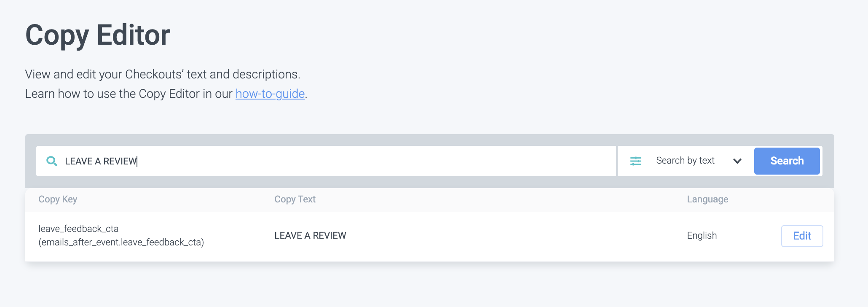This screenshot has width=868, height=307.
Task: Click the LEAVE A REVIEW result text
Action: click(x=310, y=236)
